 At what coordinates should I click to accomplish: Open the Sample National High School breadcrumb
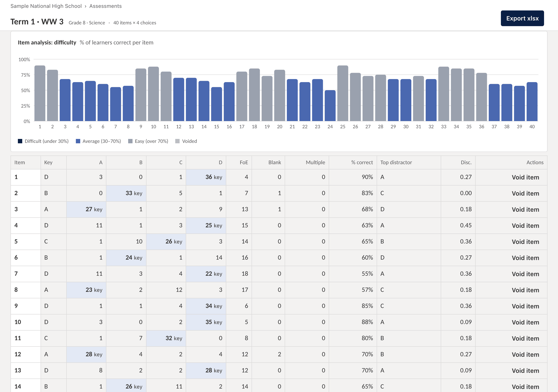click(46, 6)
